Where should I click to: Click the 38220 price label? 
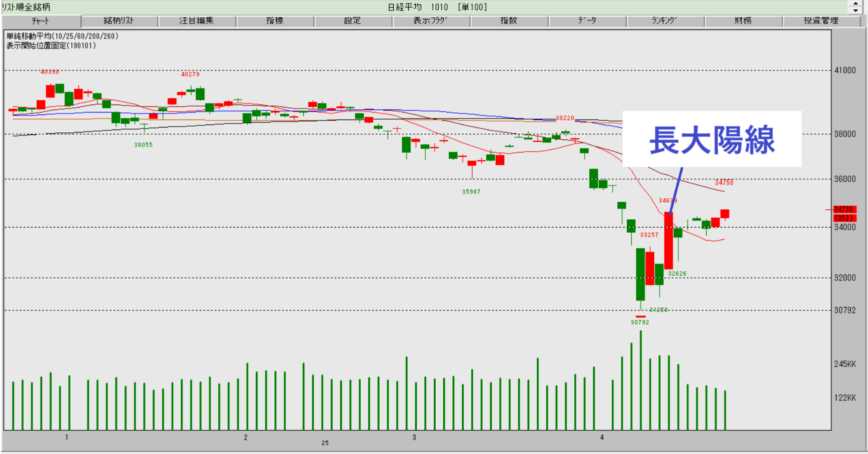(x=565, y=118)
